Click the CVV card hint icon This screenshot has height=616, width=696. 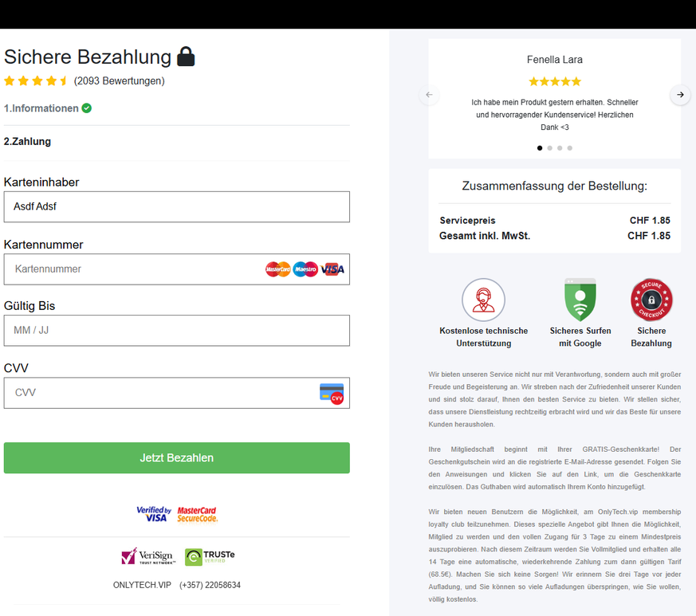pos(331,393)
